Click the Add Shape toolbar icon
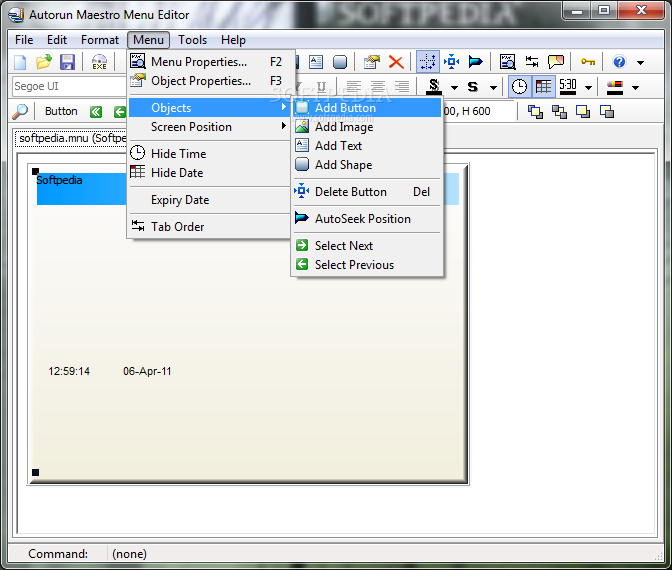This screenshot has height=570, width=672. 340,62
